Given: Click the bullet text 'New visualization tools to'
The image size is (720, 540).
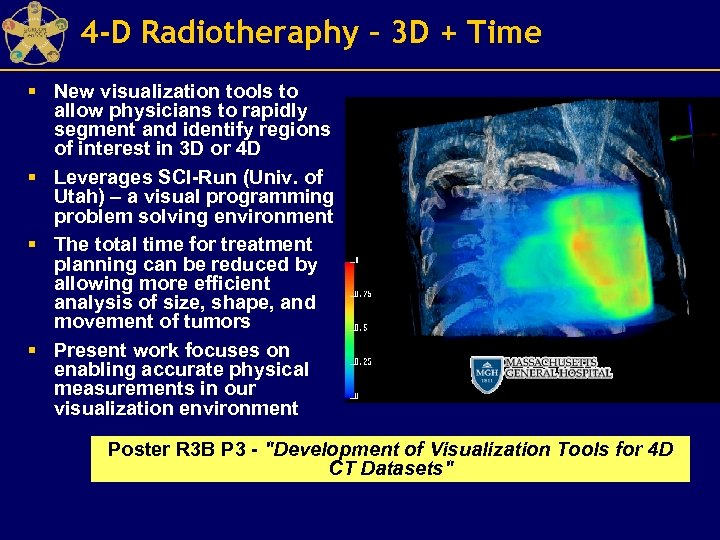Looking at the screenshot, I should pyautogui.click(x=176, y=91).
